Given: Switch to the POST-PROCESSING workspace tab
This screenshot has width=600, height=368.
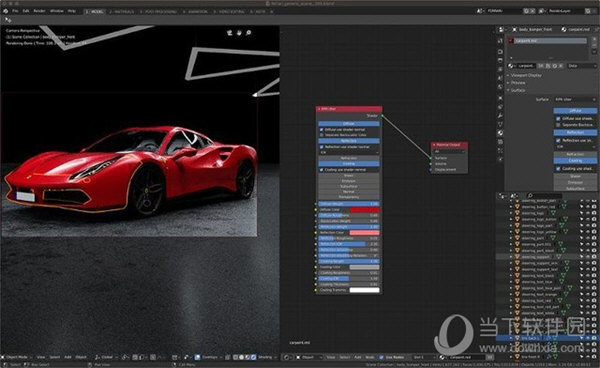Looking at the screenshot, I should [x=158, y=11].
